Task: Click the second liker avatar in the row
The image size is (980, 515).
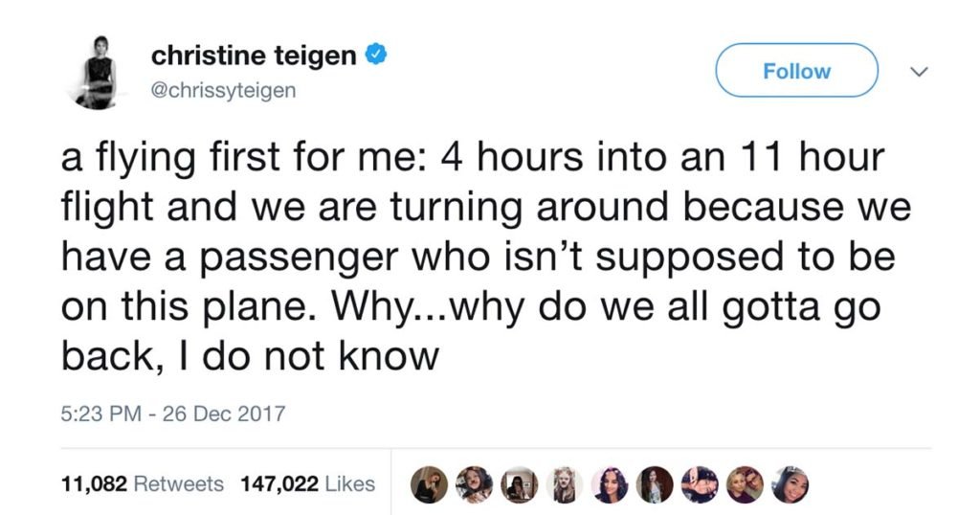Action: pyautogui.click(x=472, y=484)
